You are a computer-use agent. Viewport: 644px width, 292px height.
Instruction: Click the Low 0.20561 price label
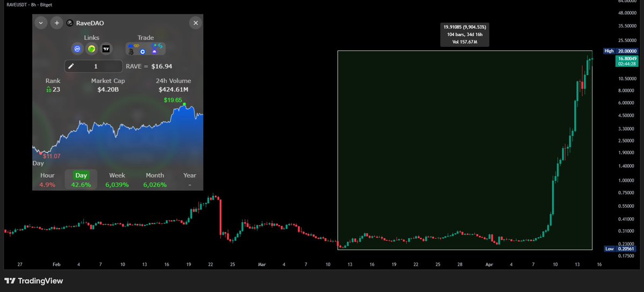[x=620, y=249]
